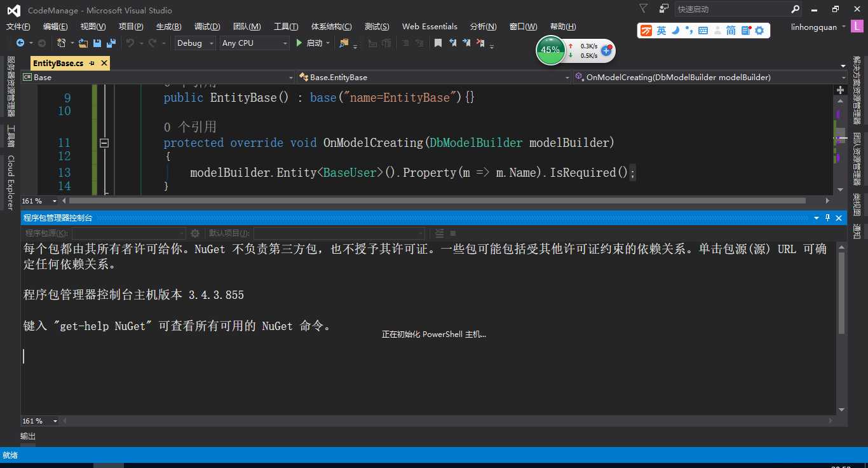Toggle a bookmark with the bookmark icon

[438, 43]
